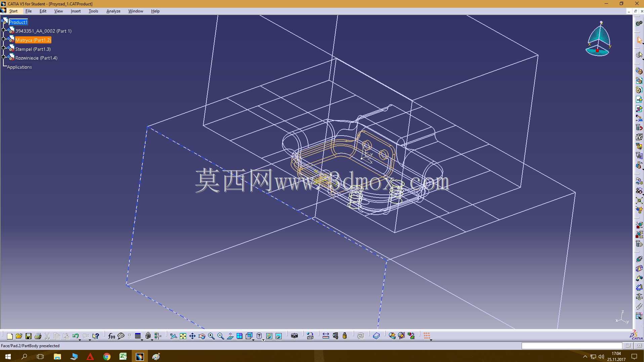
Task: Select Stempel (Part1.3) in the tree
Action: click(x=33, y=49)
